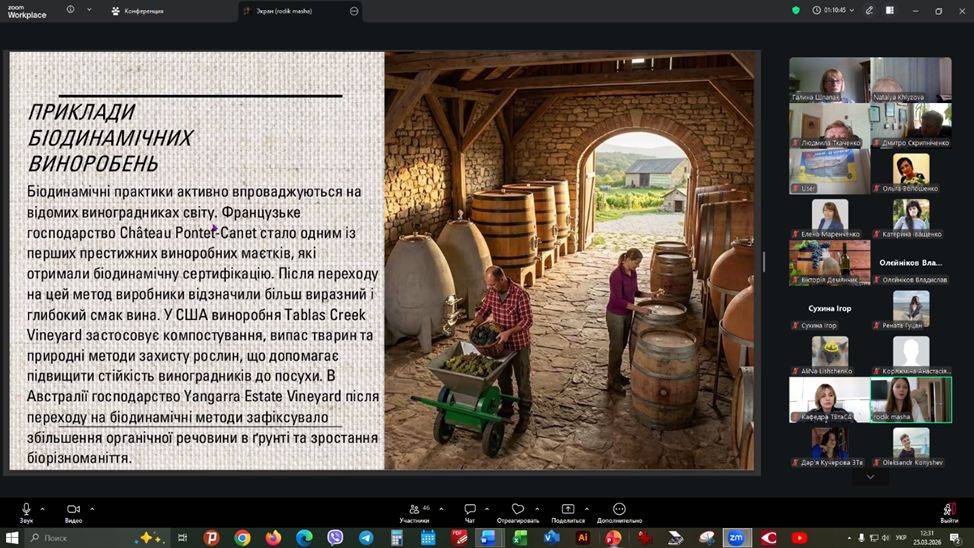Leave the meeting with the Выйти button
Image resolution: width=974 pixels, height=548 pixels.
click(x=949, y=511)
